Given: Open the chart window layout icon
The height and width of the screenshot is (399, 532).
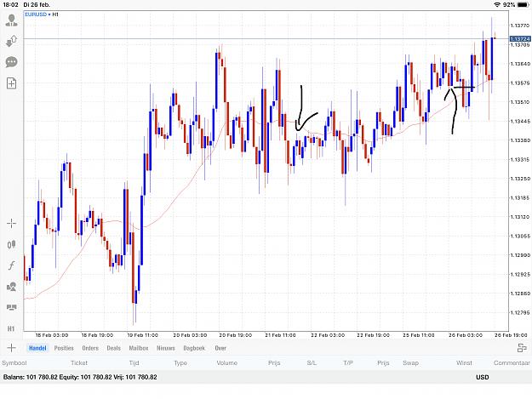Looking at the screenshot, I should click(x=12, y=307).
